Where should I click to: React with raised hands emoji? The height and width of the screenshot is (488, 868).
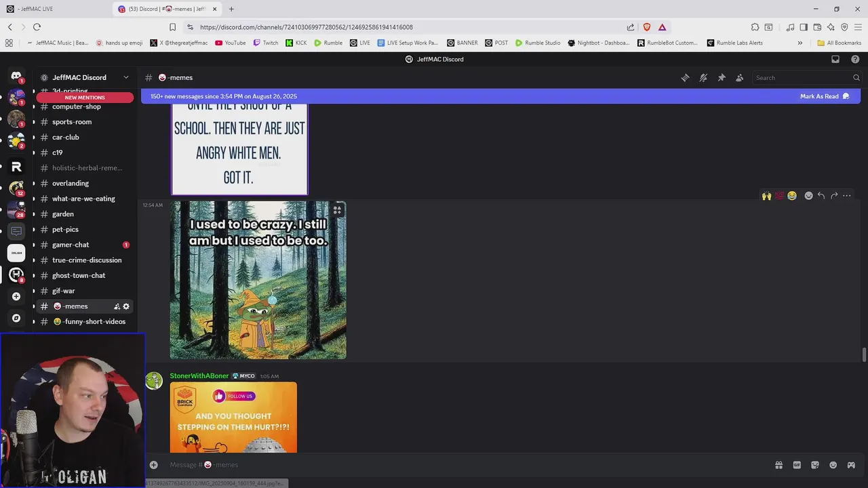(766, 196)
